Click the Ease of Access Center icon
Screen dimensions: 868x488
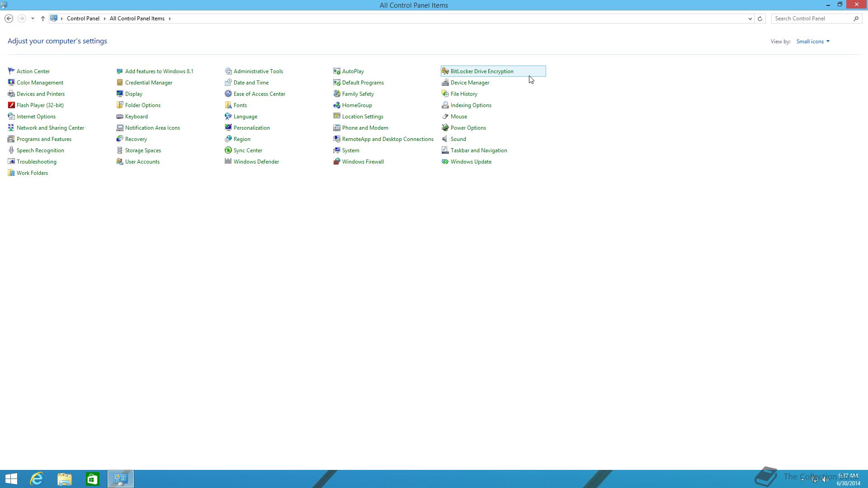(228, 94)
